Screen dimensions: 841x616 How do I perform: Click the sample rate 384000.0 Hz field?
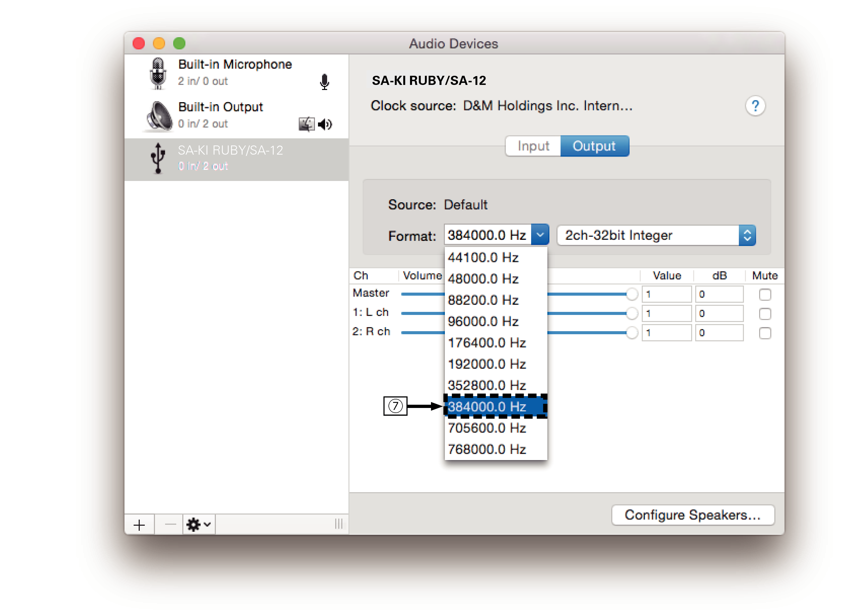pyautogui.click(x=487, y=235)
